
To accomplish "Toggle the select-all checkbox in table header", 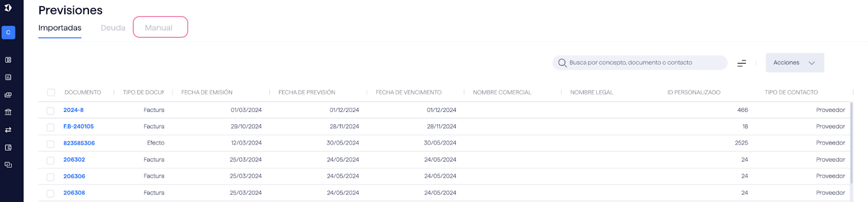I will [x=51, y=92].
